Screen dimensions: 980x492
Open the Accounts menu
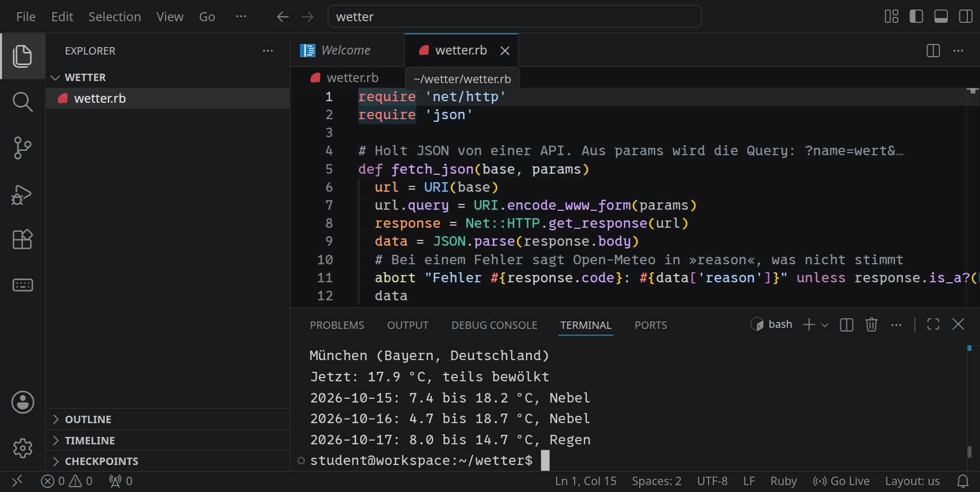click(x=23, y=402)
